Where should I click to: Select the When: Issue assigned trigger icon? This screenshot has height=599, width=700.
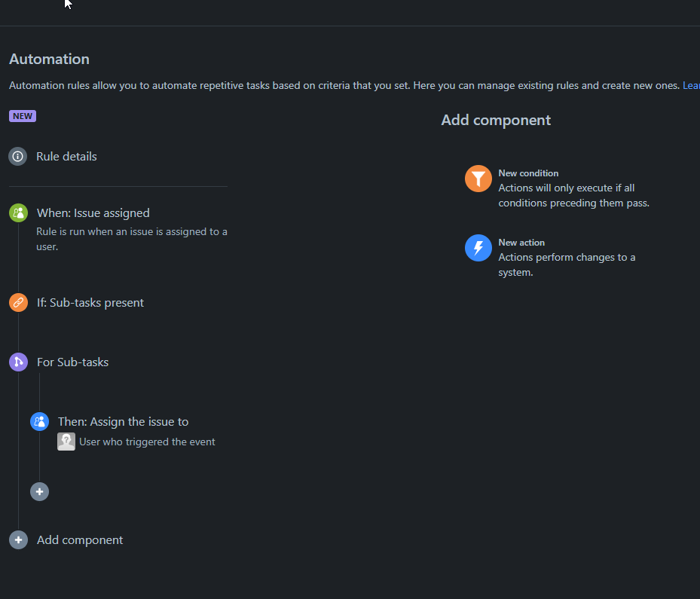click(17, 212)
